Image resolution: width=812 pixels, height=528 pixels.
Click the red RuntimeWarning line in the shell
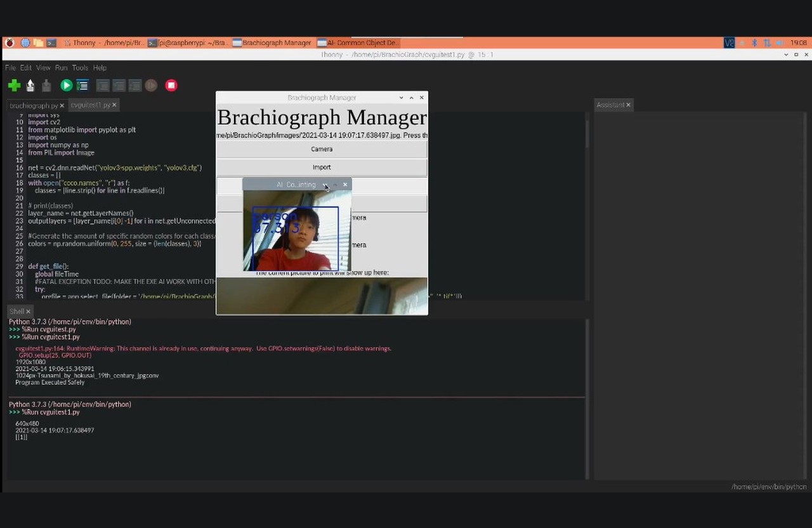pyautogui.click(x=203, y=348)
